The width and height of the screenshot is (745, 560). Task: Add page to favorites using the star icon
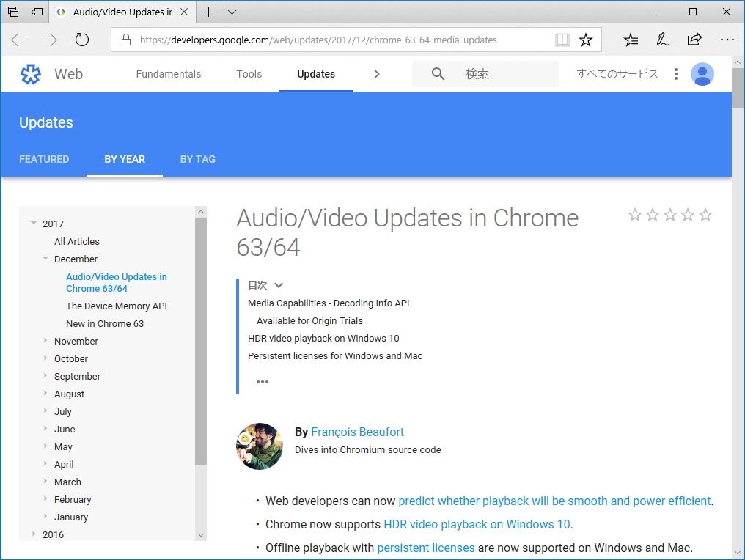586,40
